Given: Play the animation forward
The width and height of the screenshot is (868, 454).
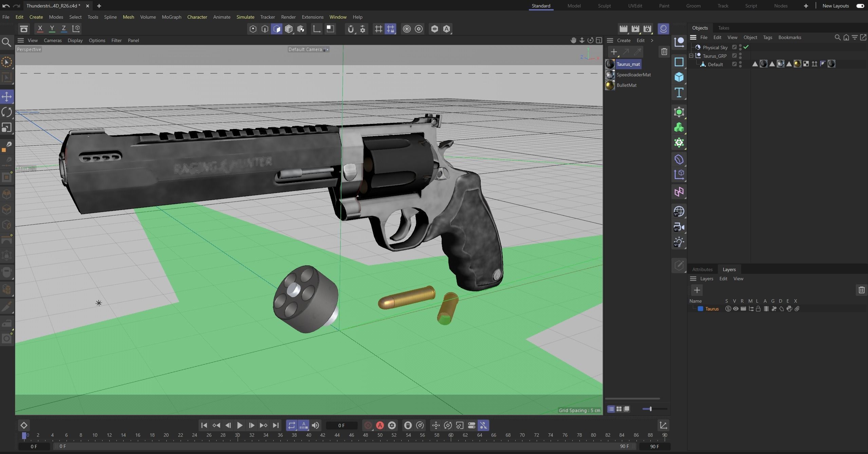Looking at the screenshot, I should 240,425.
